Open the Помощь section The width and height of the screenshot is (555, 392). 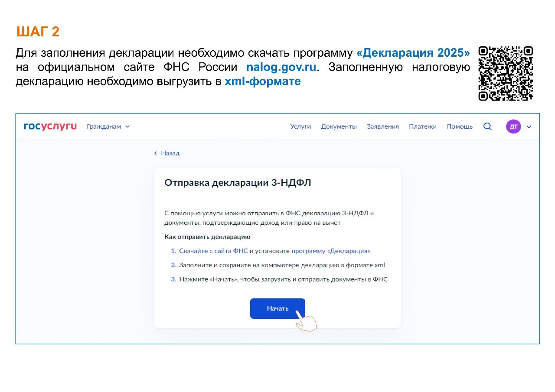[460, 126]
